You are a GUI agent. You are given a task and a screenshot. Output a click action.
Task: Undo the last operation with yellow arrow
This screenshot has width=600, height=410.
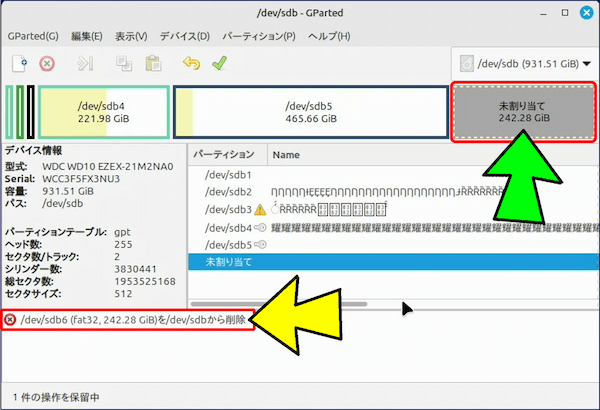(192, 63)
